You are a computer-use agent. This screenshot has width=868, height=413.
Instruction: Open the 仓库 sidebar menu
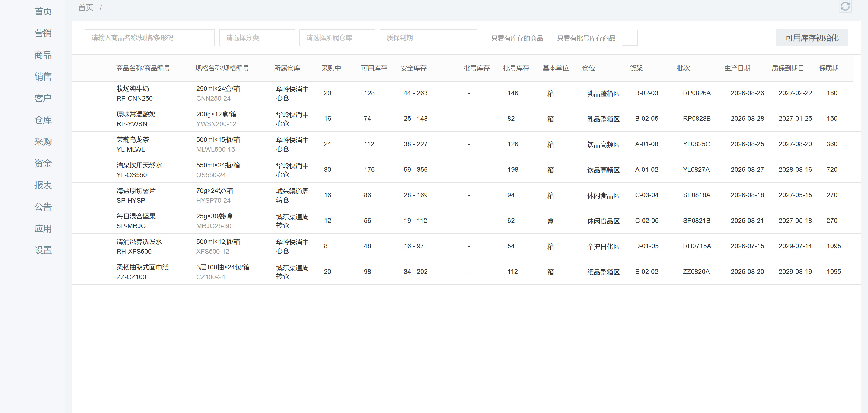click(43, 120)
